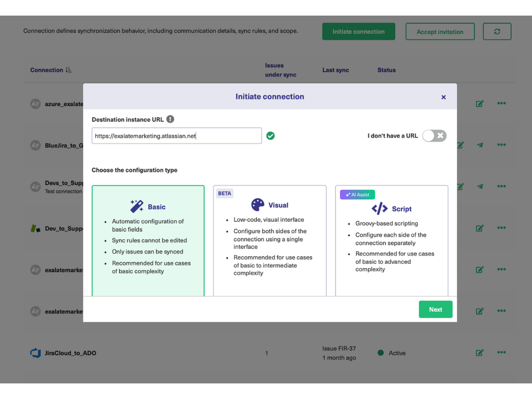Screen dimensions: 532x399
Task: Click into the Destination instance URL field
Action: click(177, 136)
